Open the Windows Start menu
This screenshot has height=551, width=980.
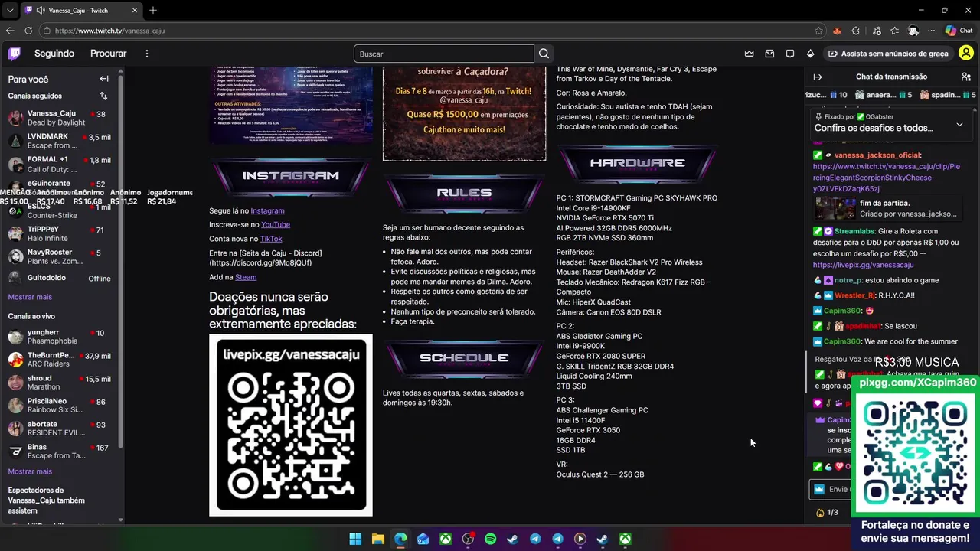[x=355, y=540]
